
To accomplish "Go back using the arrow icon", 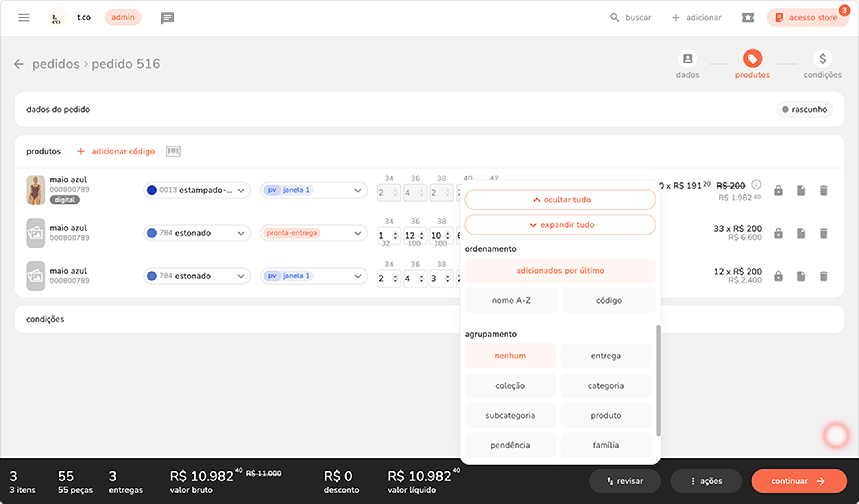I will coord(18,64).
